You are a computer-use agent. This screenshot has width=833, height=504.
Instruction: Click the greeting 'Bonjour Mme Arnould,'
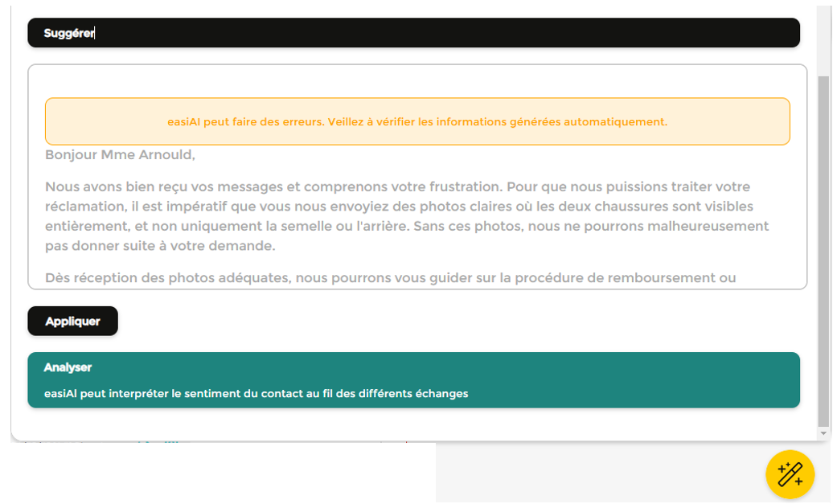click(121, 154)
